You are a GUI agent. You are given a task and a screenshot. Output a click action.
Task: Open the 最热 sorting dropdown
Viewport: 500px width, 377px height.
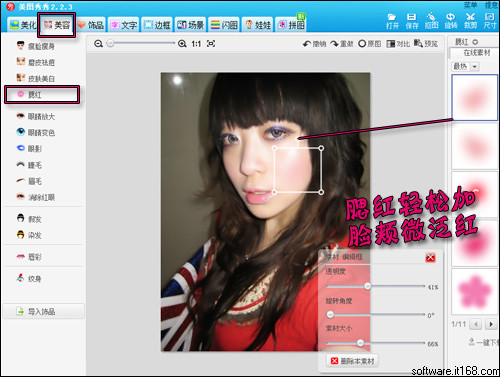[475, 67]
